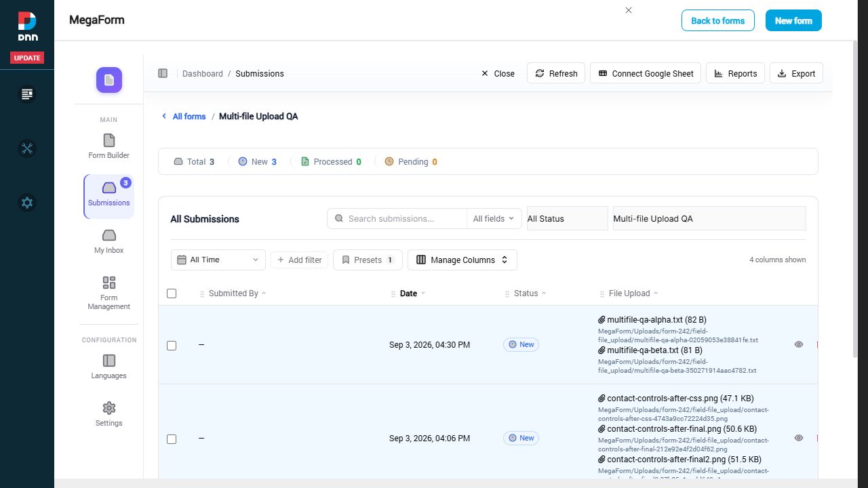Screen dimensions: 868x488
Task: Sort by the Submitted By column
Action: pyautogui.click(x=233, y=293)
